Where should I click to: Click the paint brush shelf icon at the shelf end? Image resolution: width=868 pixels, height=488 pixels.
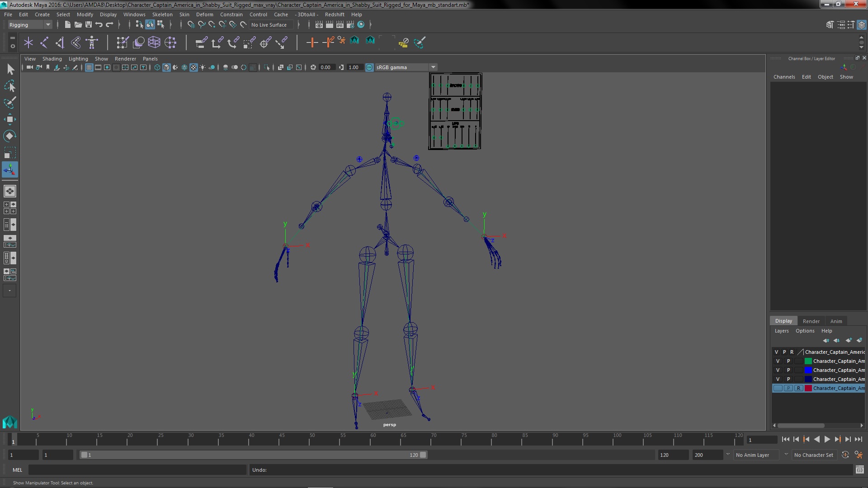tap(419, 42)
